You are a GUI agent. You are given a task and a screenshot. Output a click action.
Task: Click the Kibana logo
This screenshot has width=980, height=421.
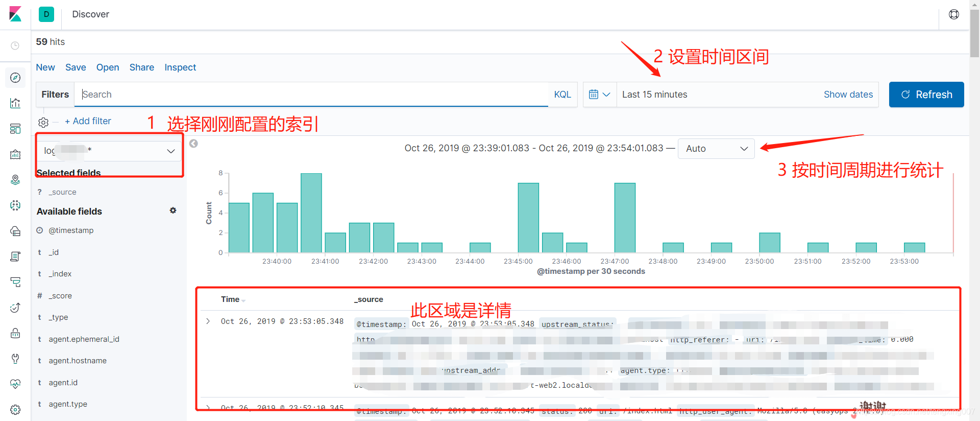point(15,14)
